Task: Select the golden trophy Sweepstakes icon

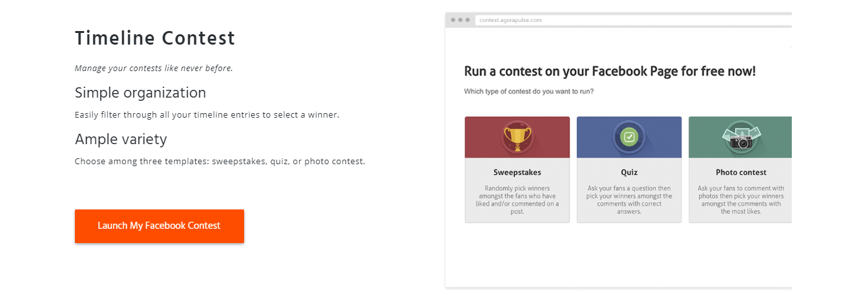Action: [517, 137]
